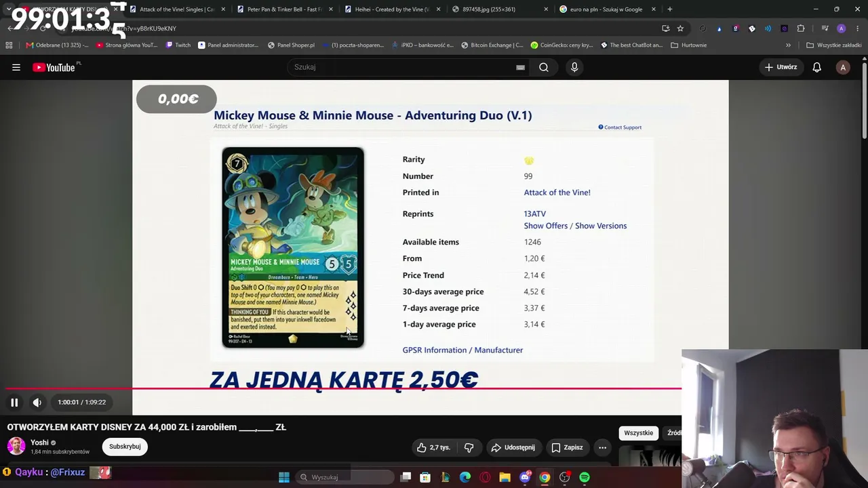Image resolution: width=868 pixels, height=488 pixels.
Task: Open The best ChatBot bookmark
Action: tap(631, 45)
